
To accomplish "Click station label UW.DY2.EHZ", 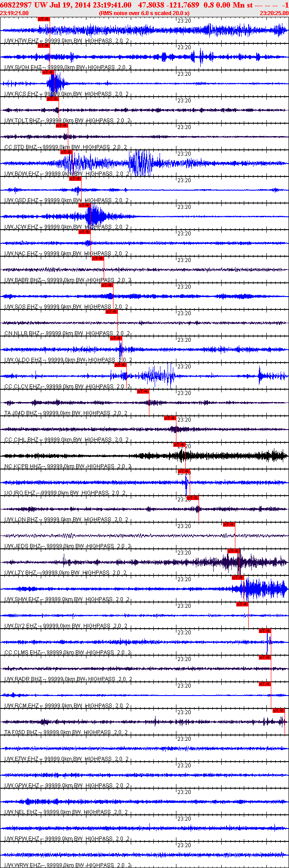I will click(21, 626).
